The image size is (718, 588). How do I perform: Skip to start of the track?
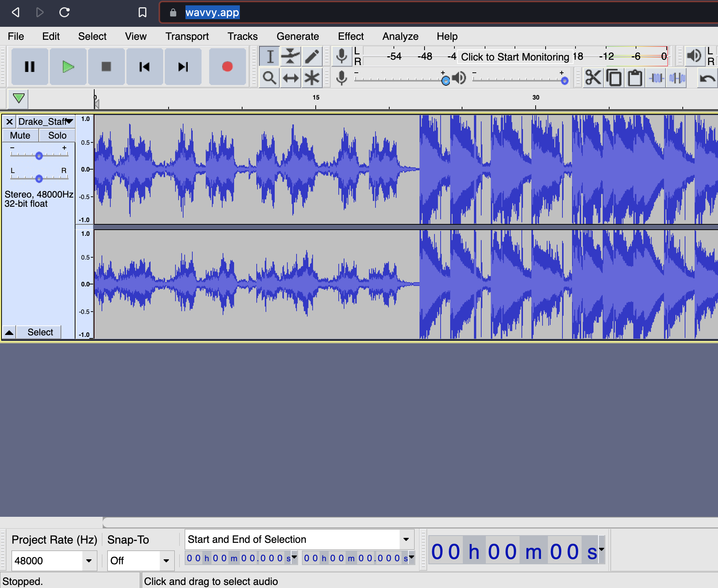[145, 67]
